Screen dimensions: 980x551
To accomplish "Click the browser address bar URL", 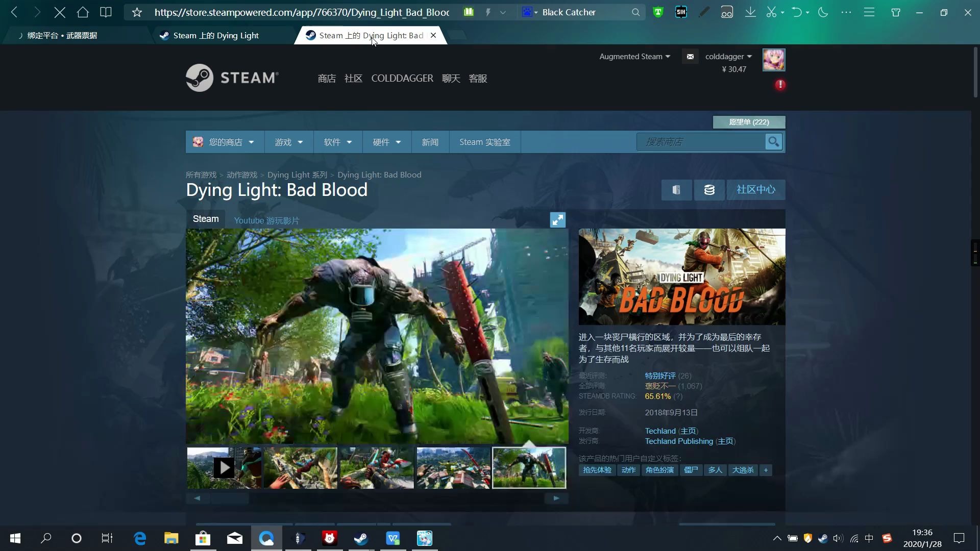I will coord(302,12).
